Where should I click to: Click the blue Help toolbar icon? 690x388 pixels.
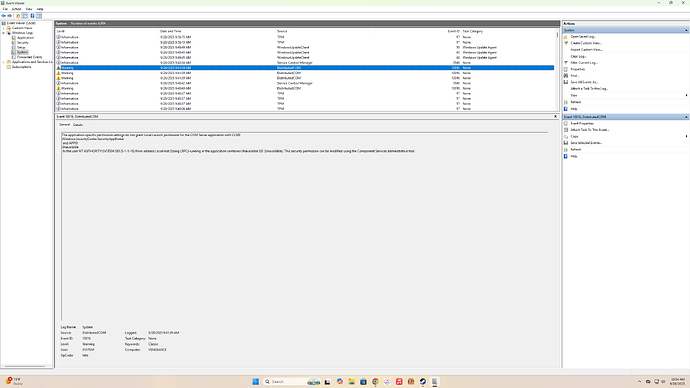click(32, 16)
